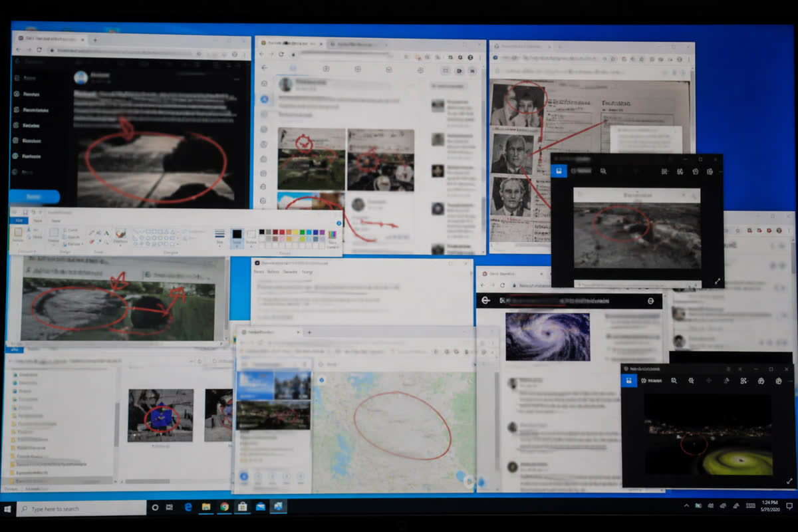Pick the purple swatch in Paint palette
Viewport: 798px width, 532px height.
tap(321, 232)
